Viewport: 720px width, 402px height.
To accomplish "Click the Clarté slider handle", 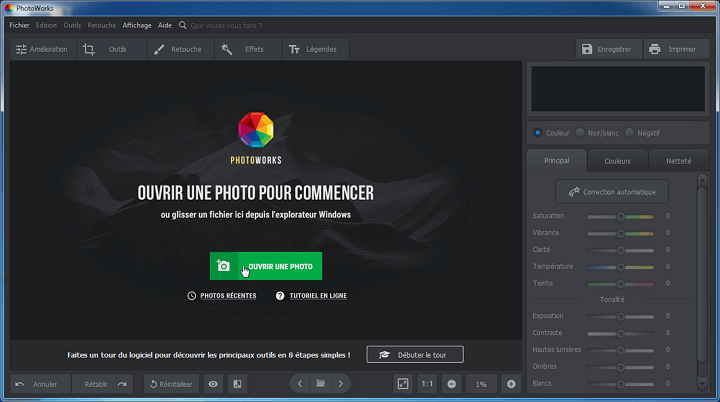I will click(x=620, y=250).
